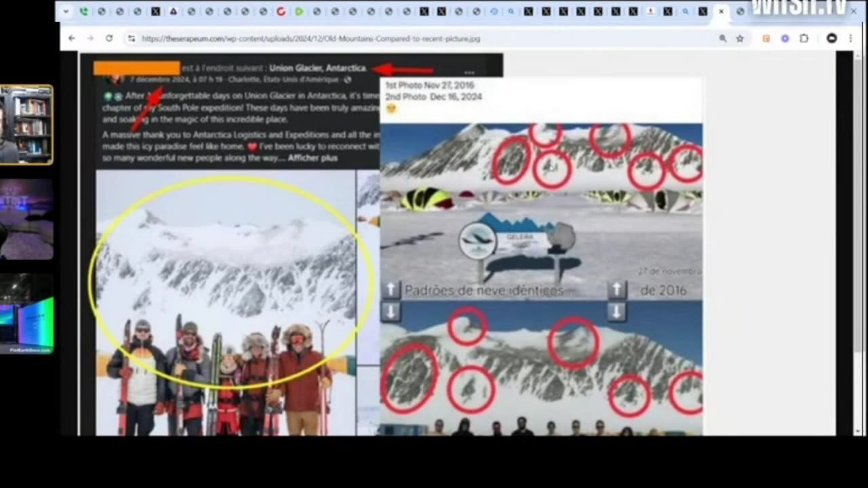The image size is (868, 488).
Task: Click the '7 décembre 2024' post date
Action: point(160,80)
